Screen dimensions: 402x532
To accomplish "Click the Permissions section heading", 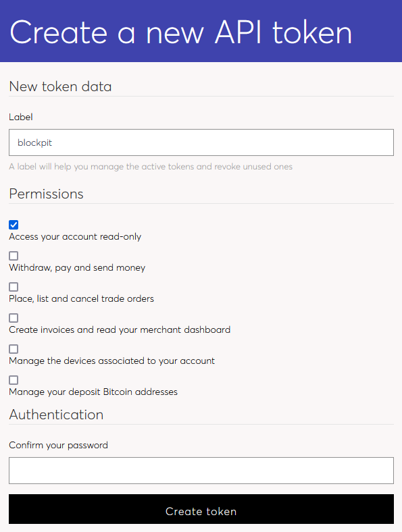I will click(46, 194).
